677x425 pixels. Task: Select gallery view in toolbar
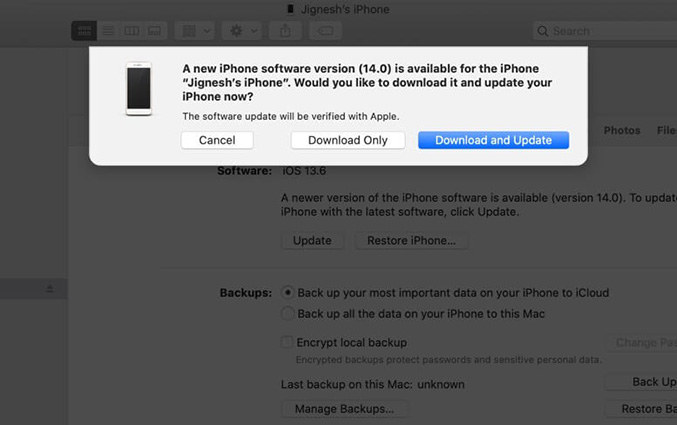155,31
